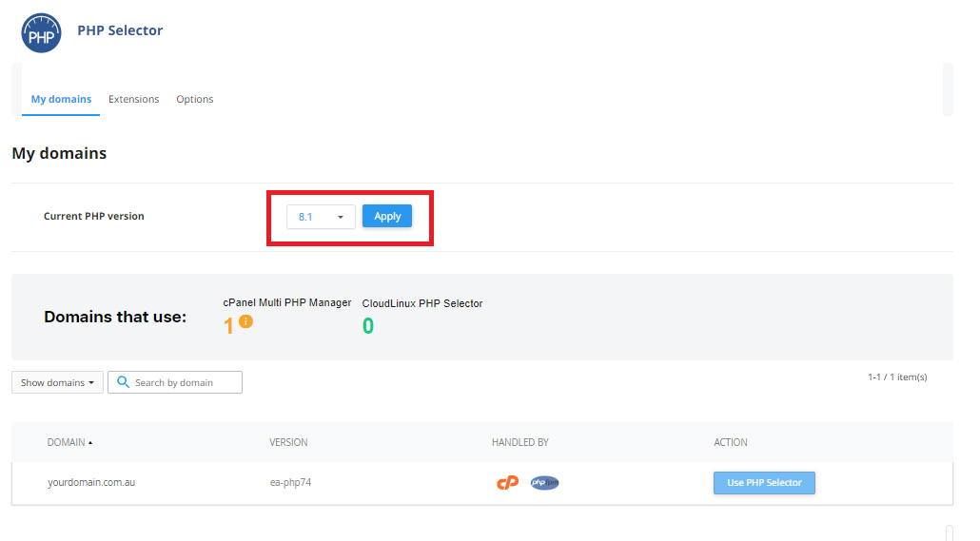Image resolution: width=980 pixels, height=541 pixels.
Task: Click the orange info icon beside count 1
Action: pos(245,321)
